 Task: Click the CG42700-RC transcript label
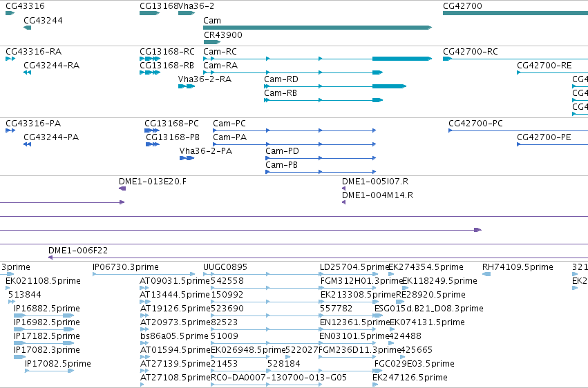click(471, 52)
